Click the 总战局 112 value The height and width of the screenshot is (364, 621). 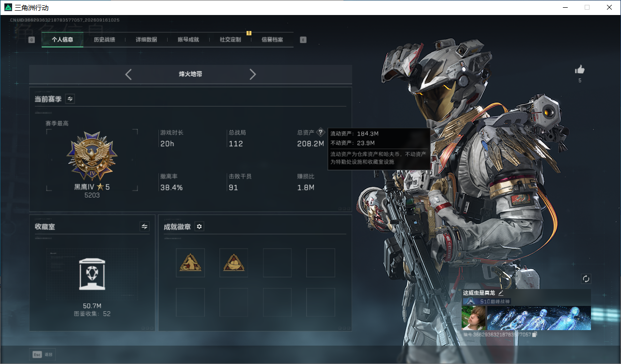pyautogui.click(x=236, y=144)
